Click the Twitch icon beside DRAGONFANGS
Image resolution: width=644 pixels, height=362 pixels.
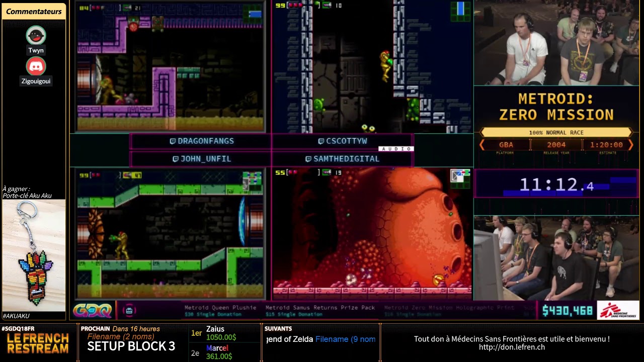pyautogui.click(x=173, y=141)
